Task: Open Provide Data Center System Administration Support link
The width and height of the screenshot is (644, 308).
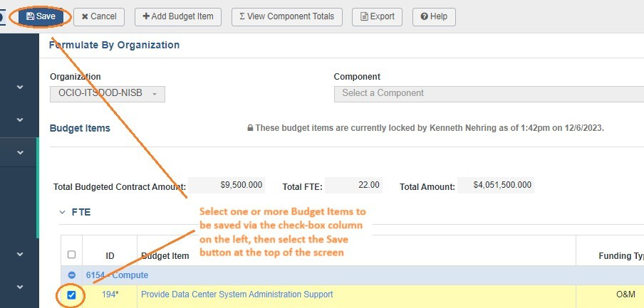Action: point(237,294)
